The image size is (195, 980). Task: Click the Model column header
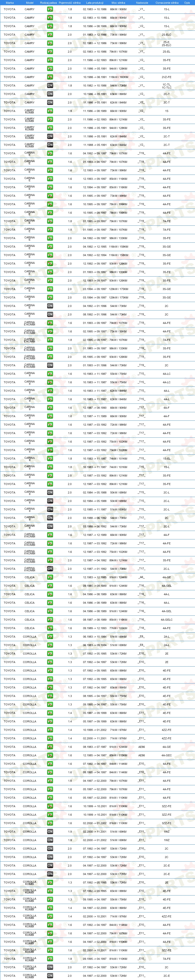[30, 3]
